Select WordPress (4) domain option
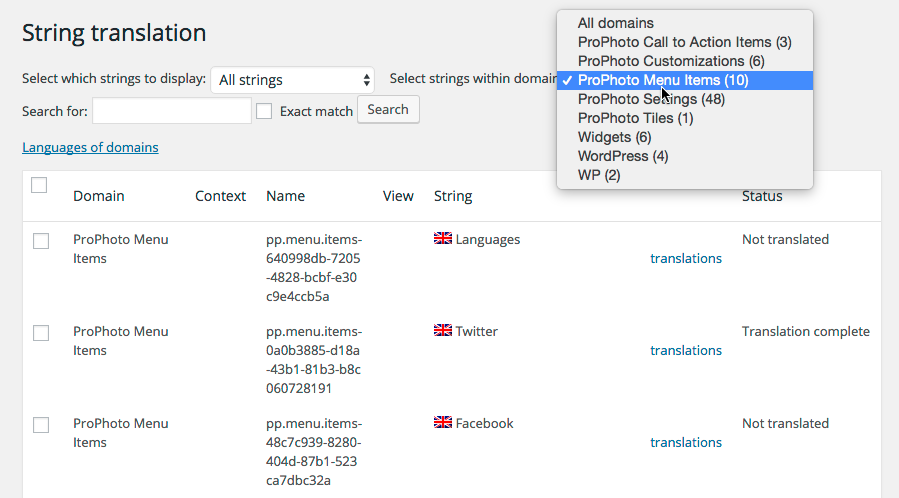The height and width of the screenshot is (498, 899). point(685,156)
